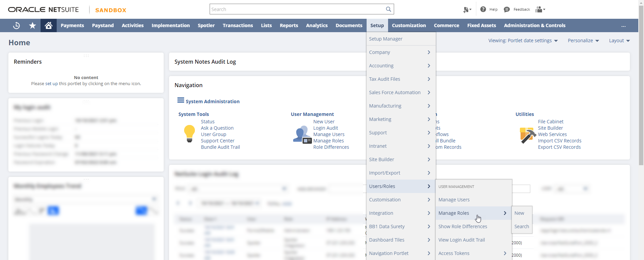644x260 pixels.
Task: Select Search under Manage Roles
Action: click(x=522, y=226)
